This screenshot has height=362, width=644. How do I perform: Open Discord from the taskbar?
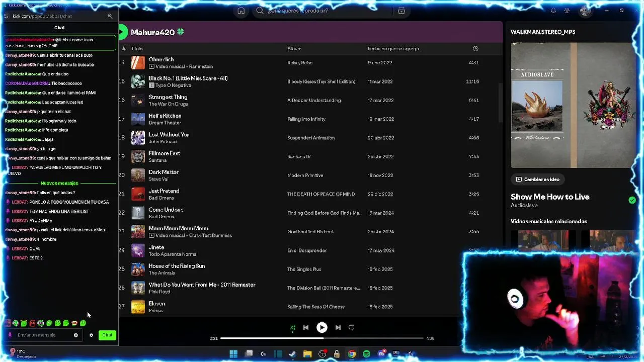coord(381,354)
